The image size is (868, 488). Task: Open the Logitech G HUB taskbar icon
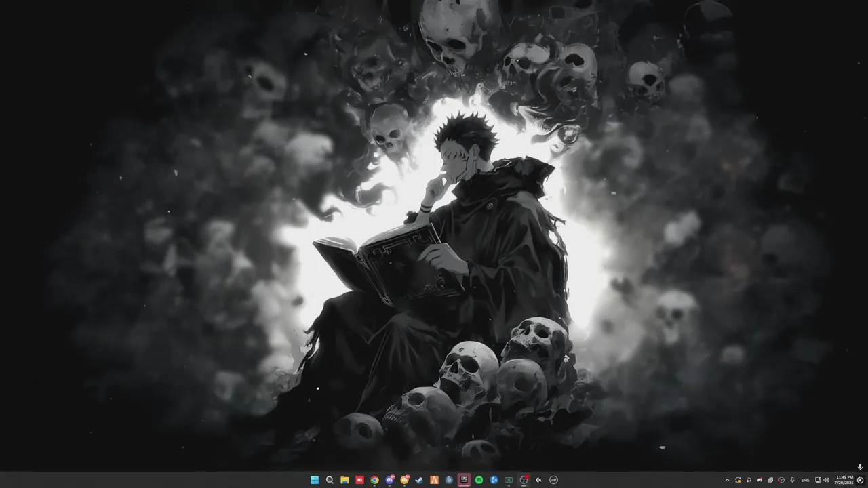click(x=538, y=480)
